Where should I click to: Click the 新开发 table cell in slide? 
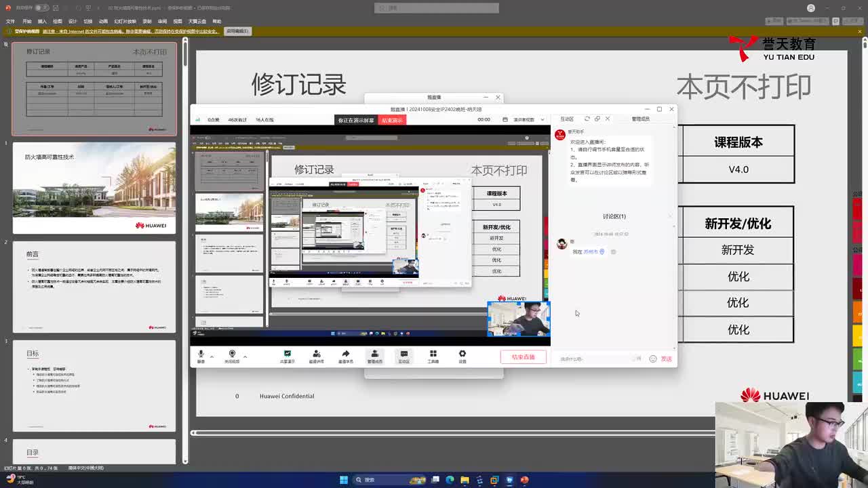(738, 250)
